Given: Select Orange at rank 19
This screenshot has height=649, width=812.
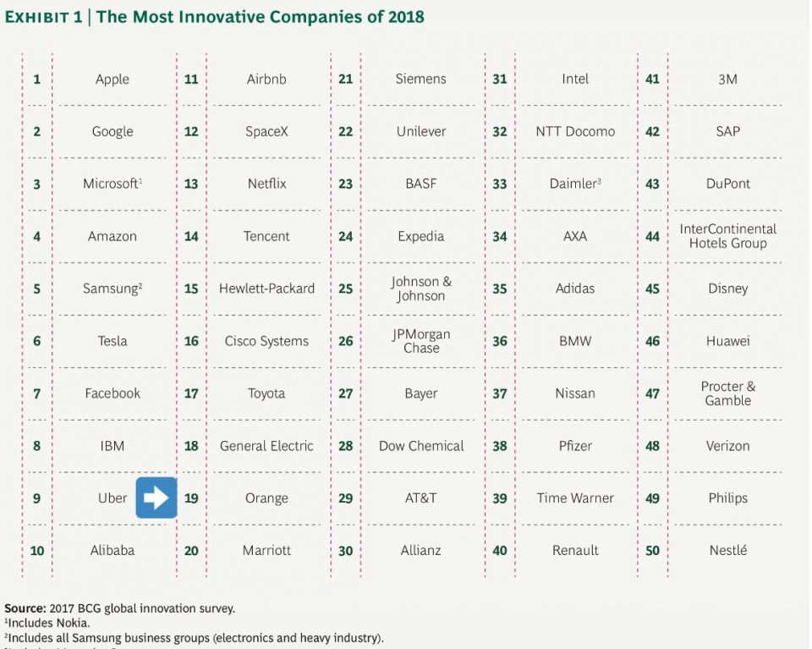Looking at the screenshot, I should 266,498.
